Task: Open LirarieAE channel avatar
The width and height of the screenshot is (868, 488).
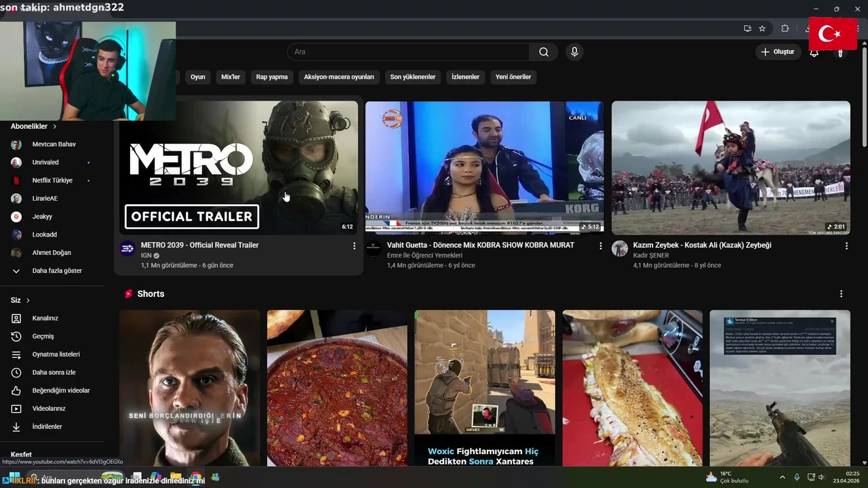Action: (x=16, y=199)
